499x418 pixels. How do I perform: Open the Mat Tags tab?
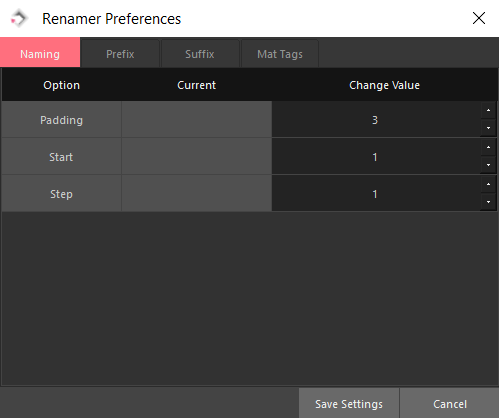[280, 54]
